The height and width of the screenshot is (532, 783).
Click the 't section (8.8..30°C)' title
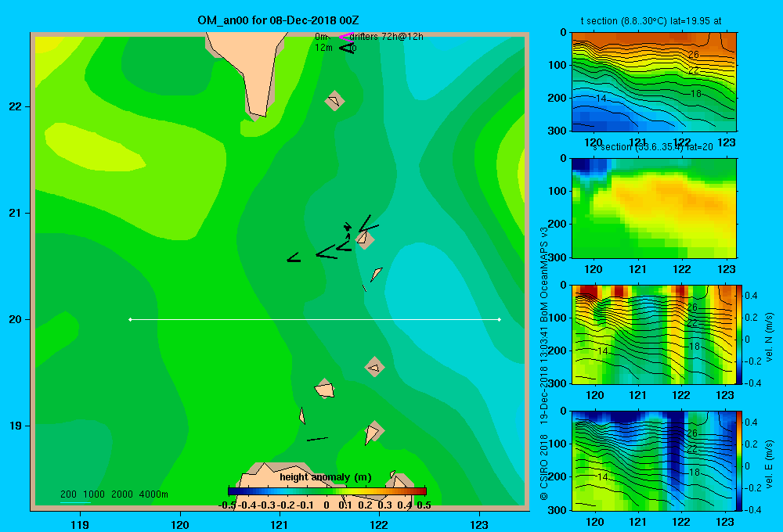651,21
